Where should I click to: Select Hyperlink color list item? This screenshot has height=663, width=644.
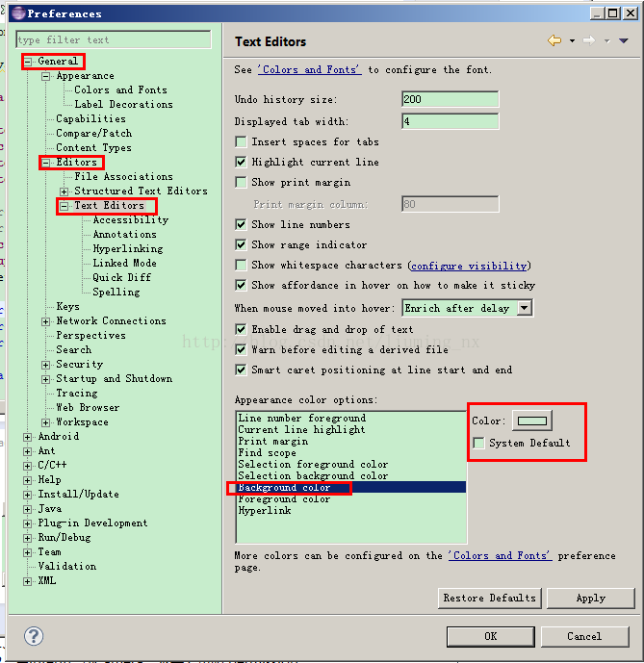click(x=265, y=510)
